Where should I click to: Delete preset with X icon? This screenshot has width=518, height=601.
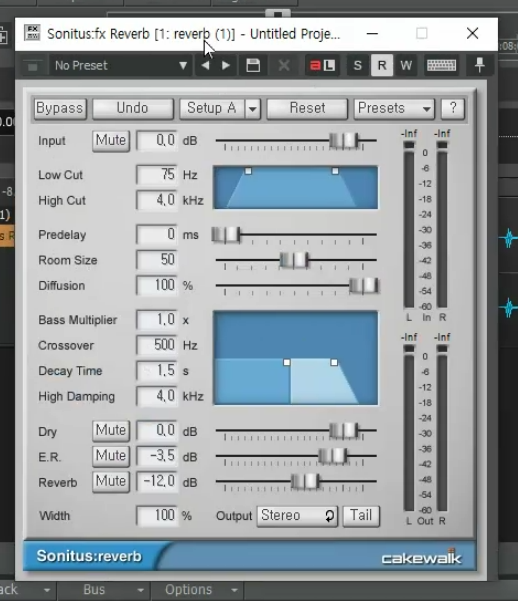click(284, 66)
